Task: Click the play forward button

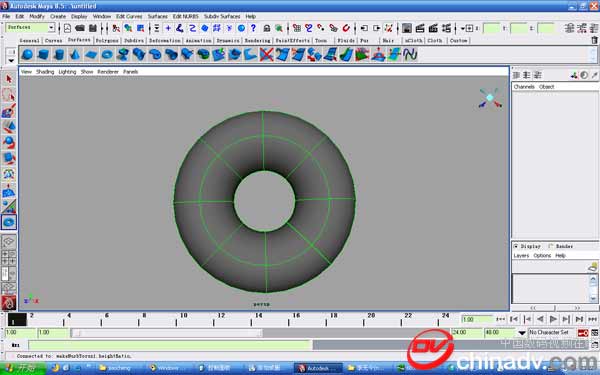Action: [x=553, y=319]
